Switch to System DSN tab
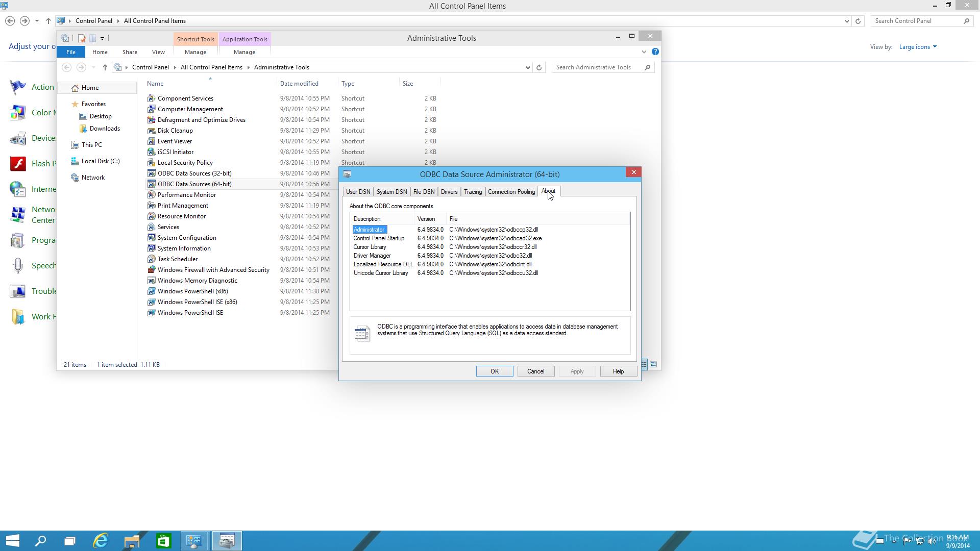This screenshot has height=551, width=980. (391, 192)
